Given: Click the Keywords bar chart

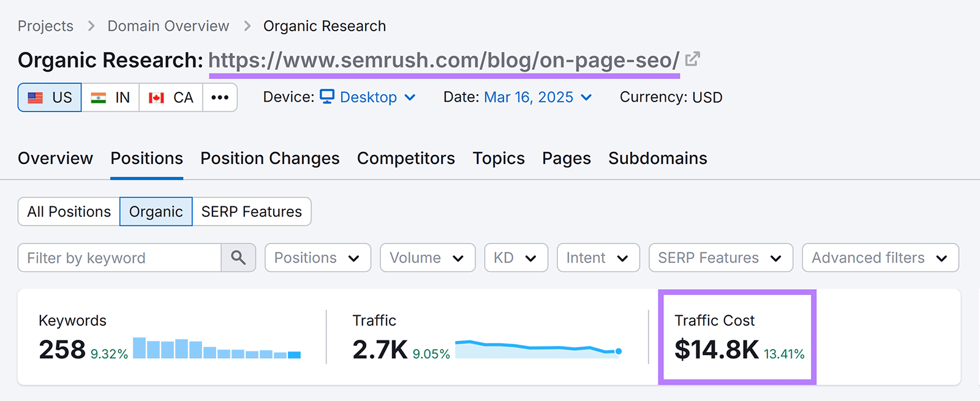Looking at the screenshot, I should click(x=217, y=348).
